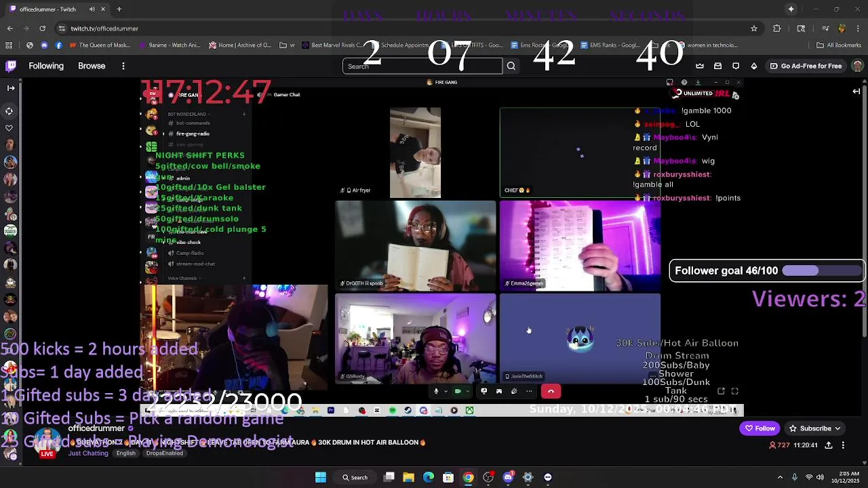868x488 pixels.
Task: Open Prime Loot crown icon
Action: click(700, 66)
